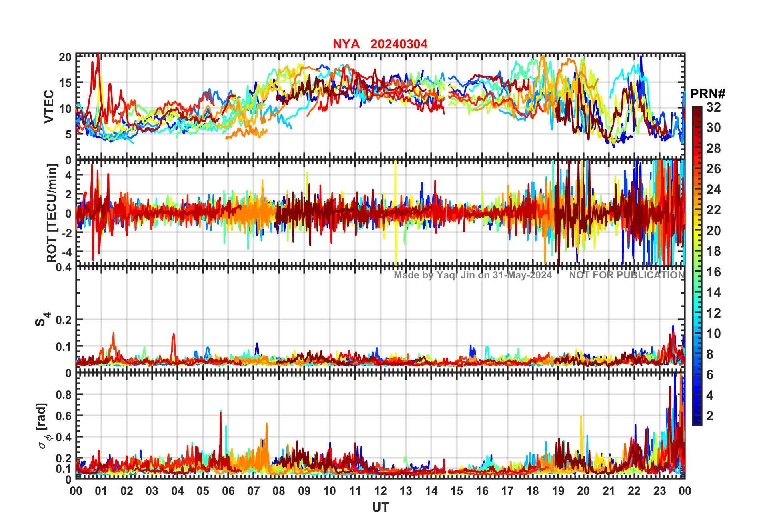The width and height of the screenshot is (761, 532).
Task: Select the S4 y-axis label
Action: [42, 320]
